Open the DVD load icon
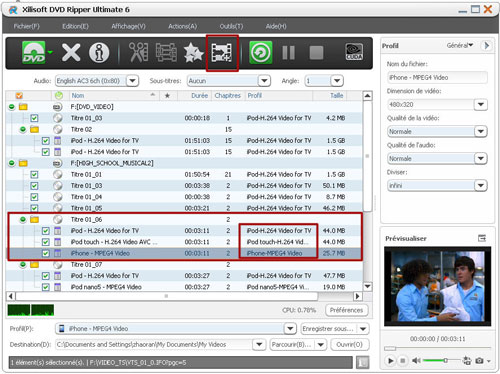The image size is (500, 374). [x=34, y=52]
